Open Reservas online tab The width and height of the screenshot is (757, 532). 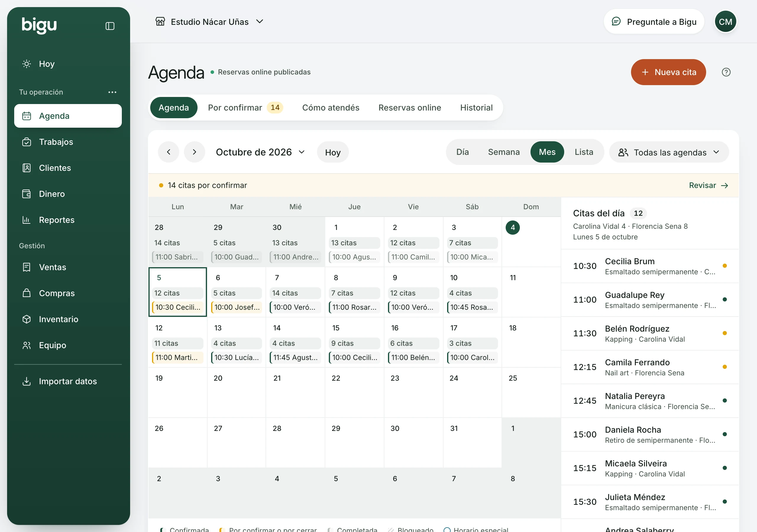pyautogui.click(x=410, y=108)
